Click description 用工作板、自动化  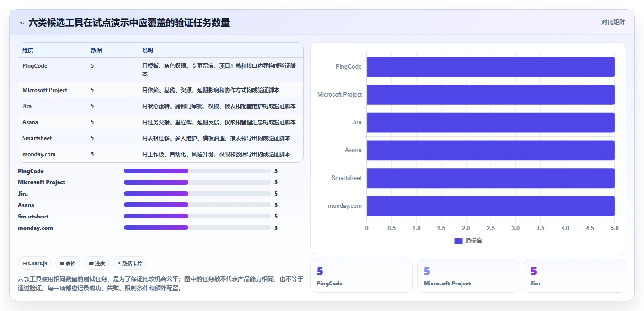(x=216, y=154)
